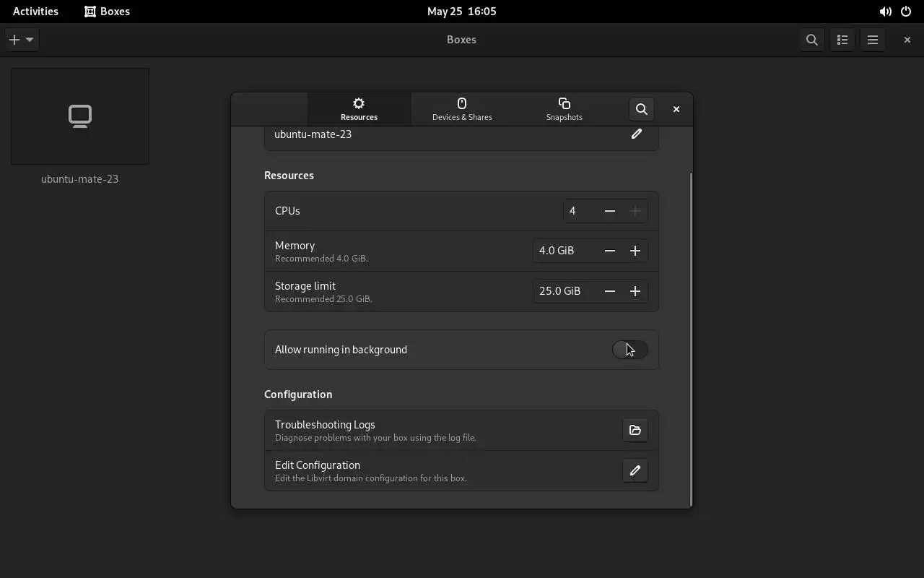Open search in the Boxes header bar
The image size is (924, 578).
(x=812, y=40)
